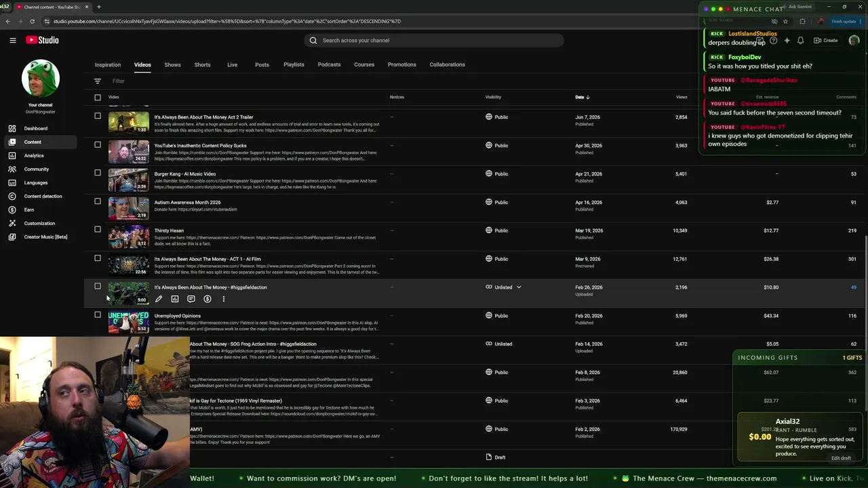868x488 pixels.
Task: Select Burger Kang AI Music Video checkbox
Action: 98,173
